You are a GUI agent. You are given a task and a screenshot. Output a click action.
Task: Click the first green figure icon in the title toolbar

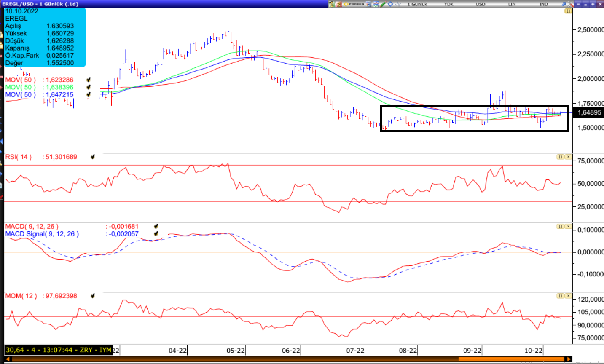pos(331,4)
